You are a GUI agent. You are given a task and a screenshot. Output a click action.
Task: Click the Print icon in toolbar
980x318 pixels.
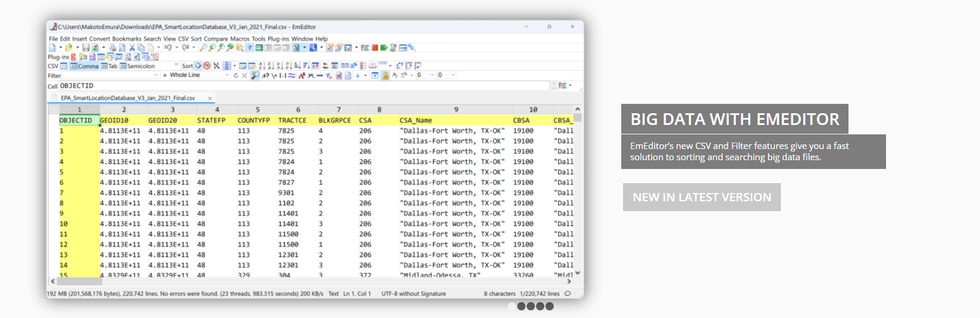click(x=113, y=48)
